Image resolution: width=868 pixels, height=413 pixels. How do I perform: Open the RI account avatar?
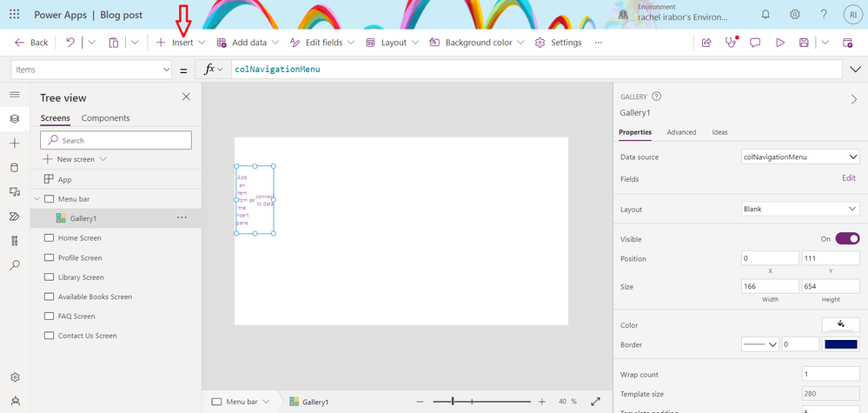coord(853,15)
